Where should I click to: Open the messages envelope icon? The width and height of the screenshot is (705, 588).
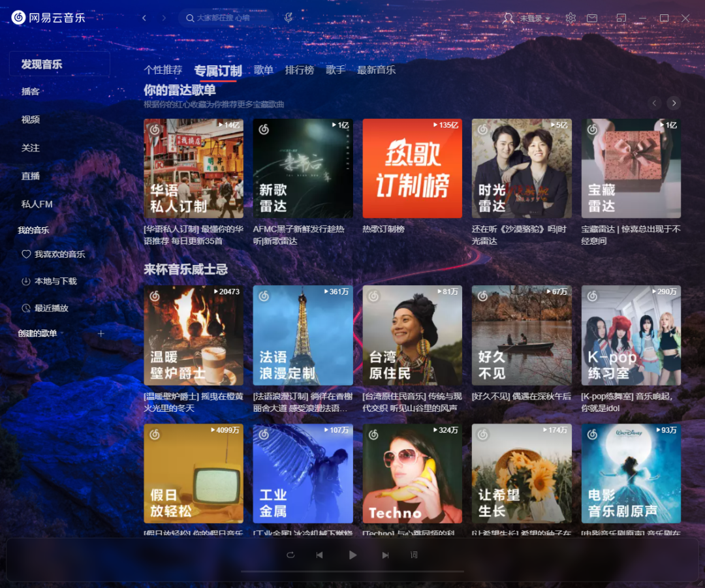point(592,18)
